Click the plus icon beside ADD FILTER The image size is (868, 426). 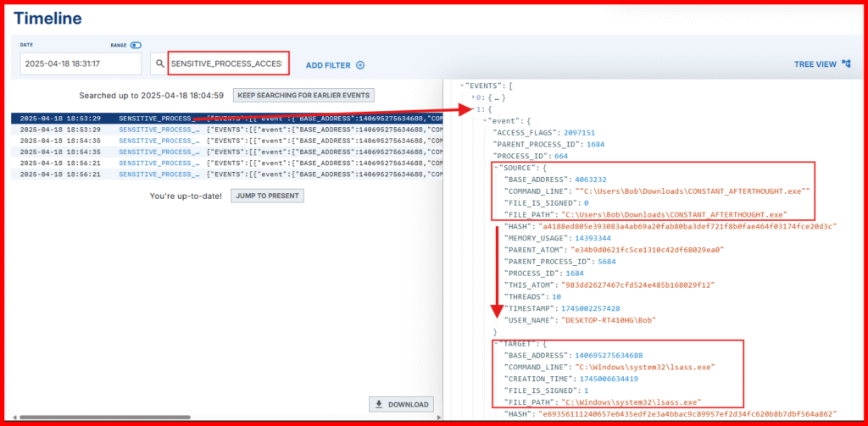(x=360, y=65)
